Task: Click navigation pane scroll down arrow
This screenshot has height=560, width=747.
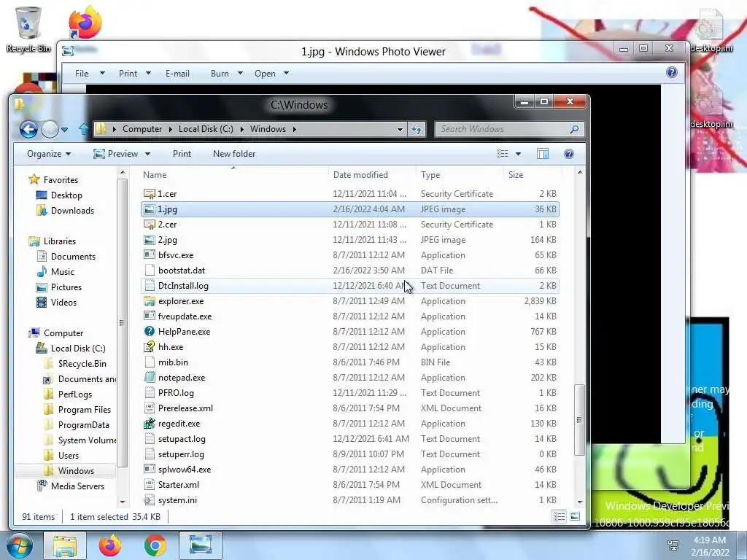Action: (x=123, y=502)
